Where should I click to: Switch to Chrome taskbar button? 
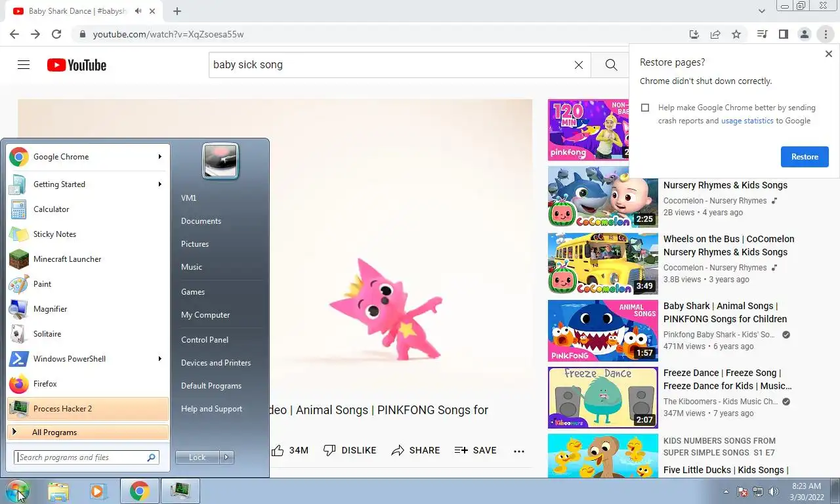tap(139, 491)
